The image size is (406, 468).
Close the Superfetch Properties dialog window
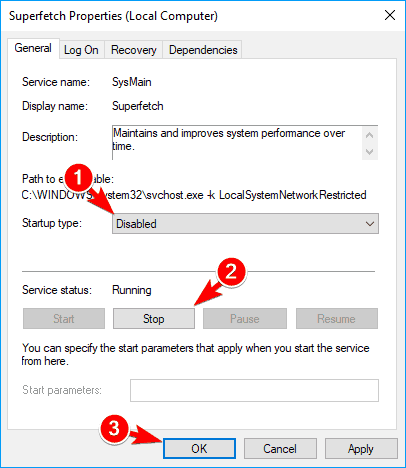(390, 15)
